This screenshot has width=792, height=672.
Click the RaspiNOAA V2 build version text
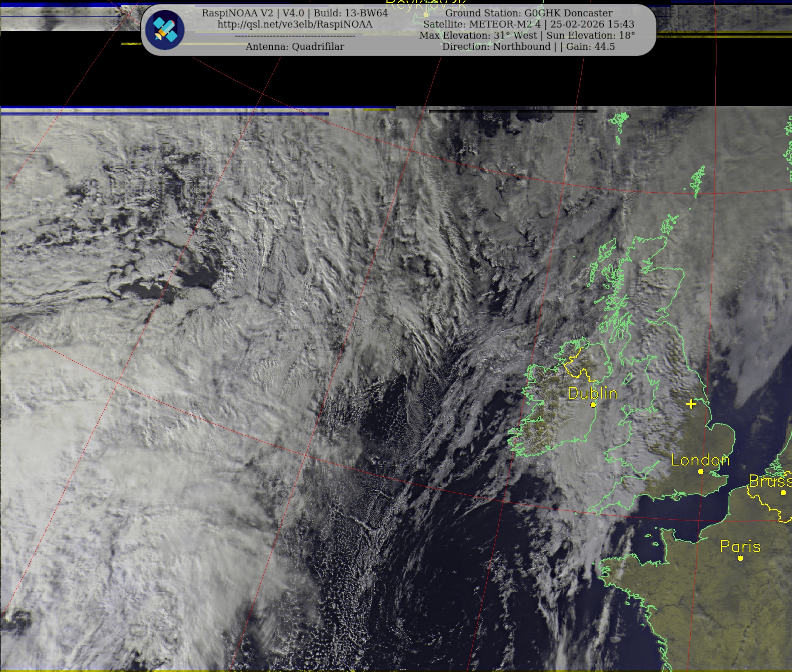tap(295, 13)
